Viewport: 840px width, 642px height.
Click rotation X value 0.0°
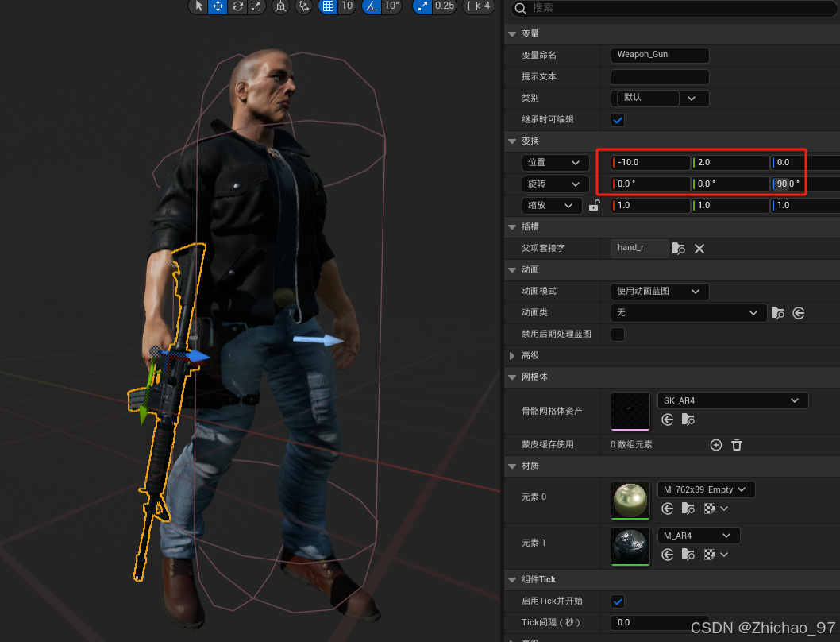click(x=650, y=184)
